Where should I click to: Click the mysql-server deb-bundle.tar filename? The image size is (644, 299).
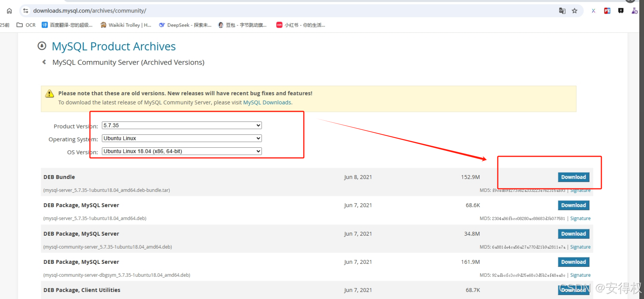coord(107,190)
